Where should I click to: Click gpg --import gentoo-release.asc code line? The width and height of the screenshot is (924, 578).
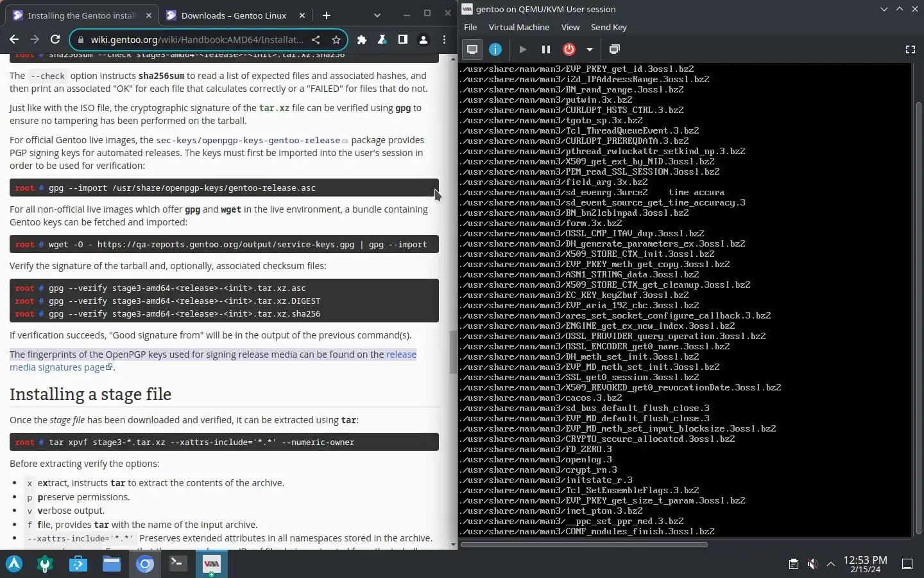tap(224, 188)
